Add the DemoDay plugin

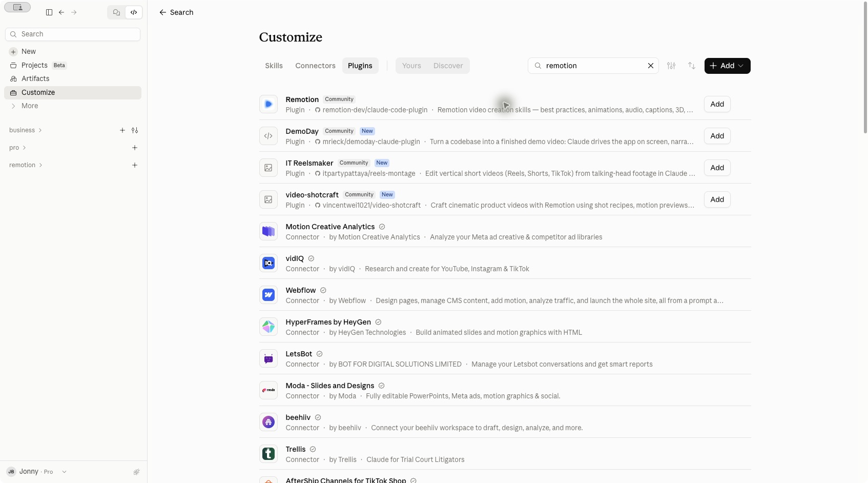pyautogui.click(x=717, y=136)
